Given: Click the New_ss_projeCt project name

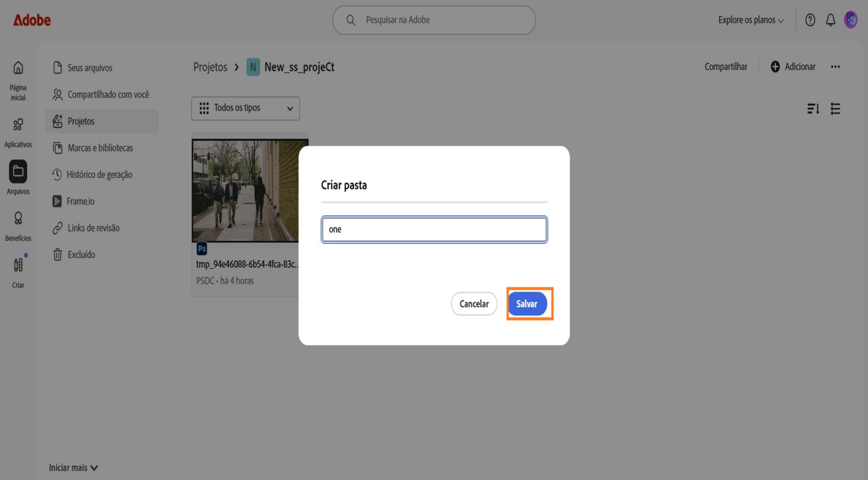Looking at the screenshot, I should (299, 67).
